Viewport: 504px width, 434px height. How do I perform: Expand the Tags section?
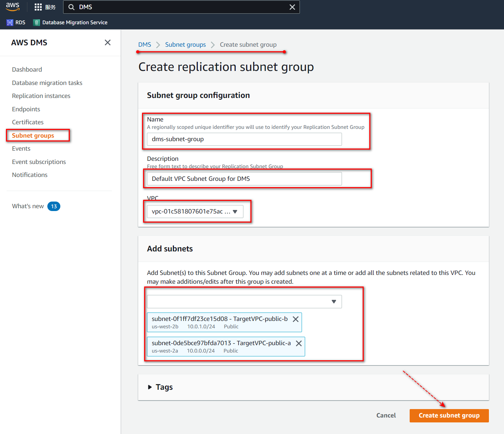tap(150, 387)
